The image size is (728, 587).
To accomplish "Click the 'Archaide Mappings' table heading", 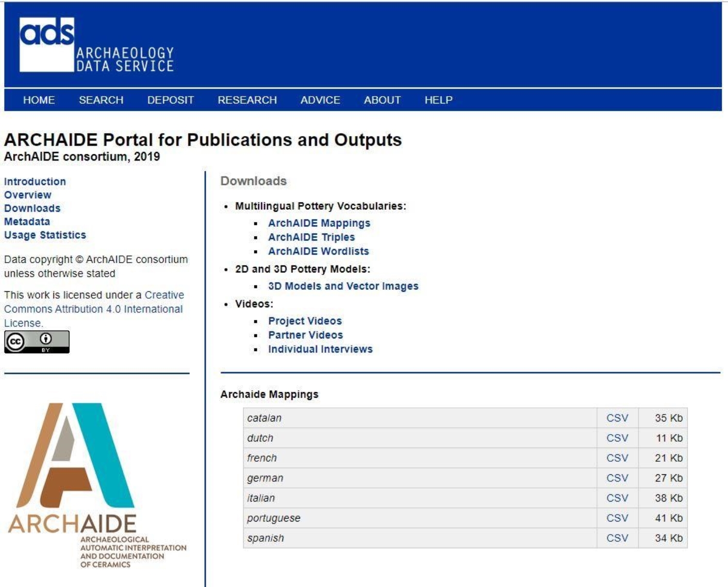I will click(269, 394).
